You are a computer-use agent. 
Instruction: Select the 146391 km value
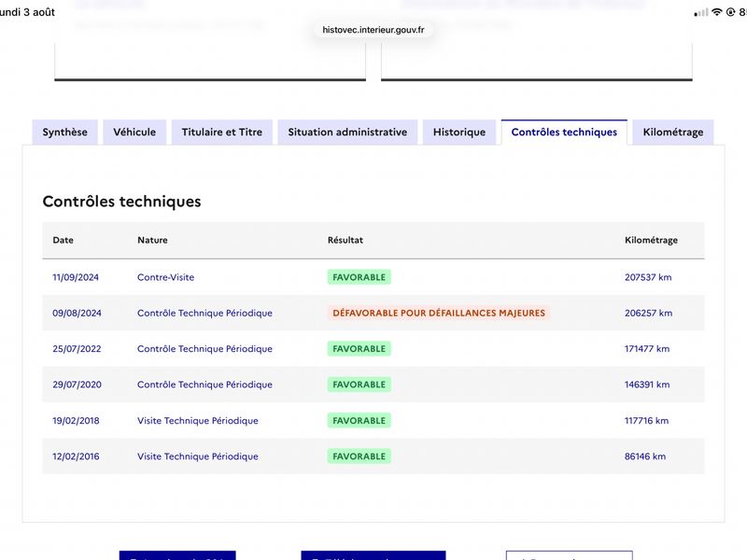click(647, 385)
